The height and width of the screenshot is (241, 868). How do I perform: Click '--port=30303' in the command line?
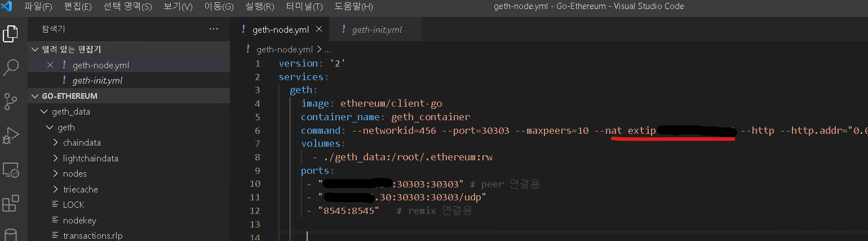[475, 130]
